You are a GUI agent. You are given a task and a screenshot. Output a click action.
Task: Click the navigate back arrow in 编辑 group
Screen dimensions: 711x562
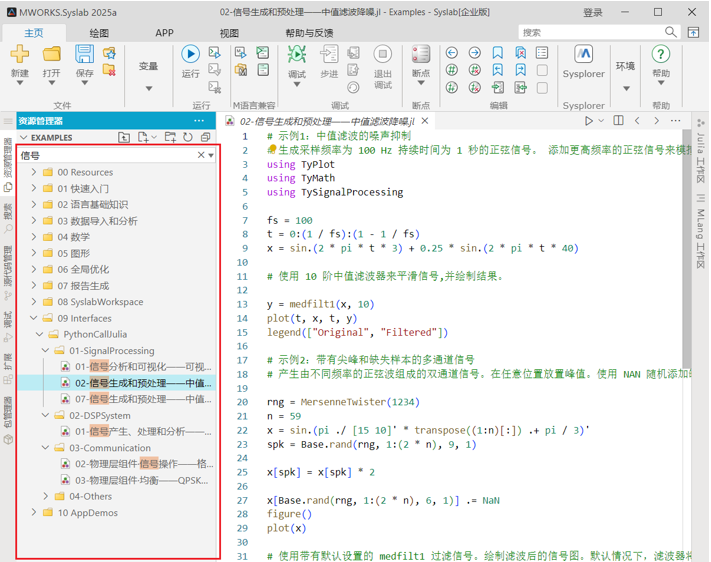[452, 53]
